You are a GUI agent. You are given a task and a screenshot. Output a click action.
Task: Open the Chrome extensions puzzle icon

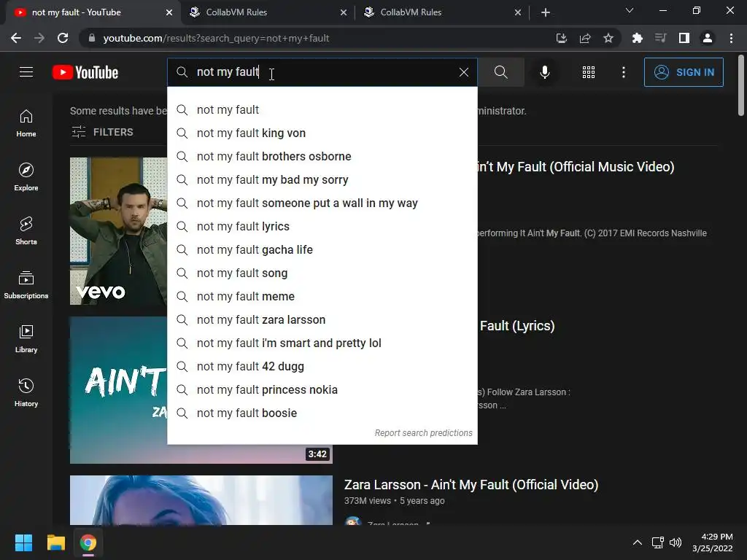638,38
